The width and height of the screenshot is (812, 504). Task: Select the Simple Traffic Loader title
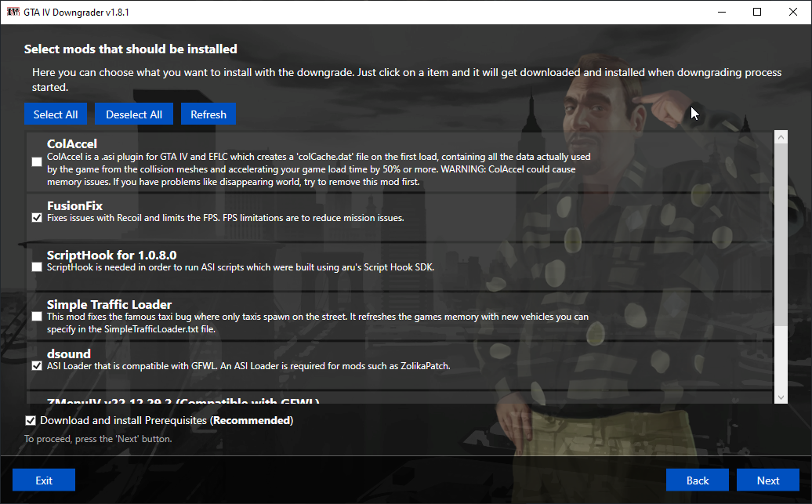pyautogui.click(x=109, y=304)
